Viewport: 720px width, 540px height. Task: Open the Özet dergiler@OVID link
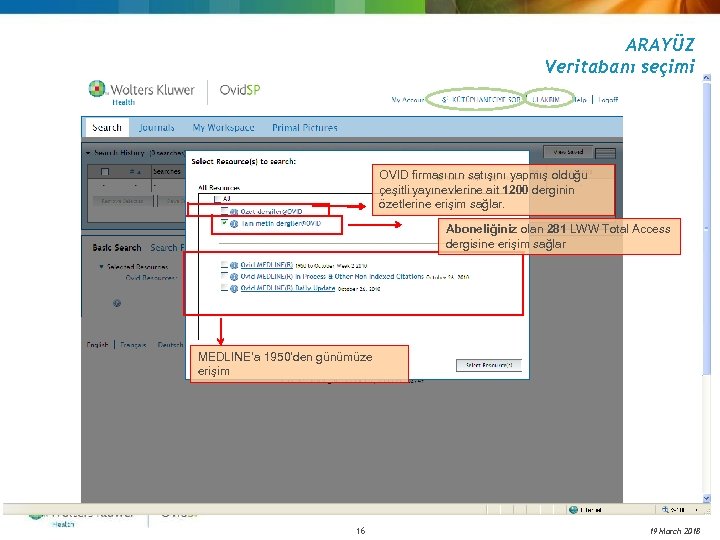tap(271, 212)
